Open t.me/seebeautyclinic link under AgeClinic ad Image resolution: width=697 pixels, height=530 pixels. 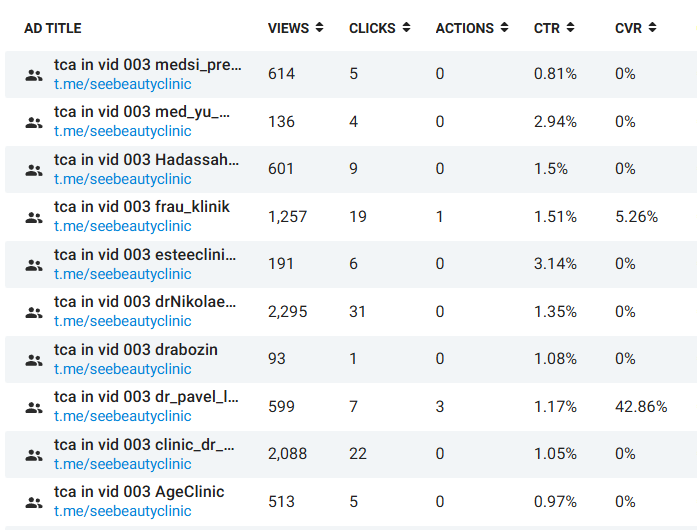(x=123, y=511)
